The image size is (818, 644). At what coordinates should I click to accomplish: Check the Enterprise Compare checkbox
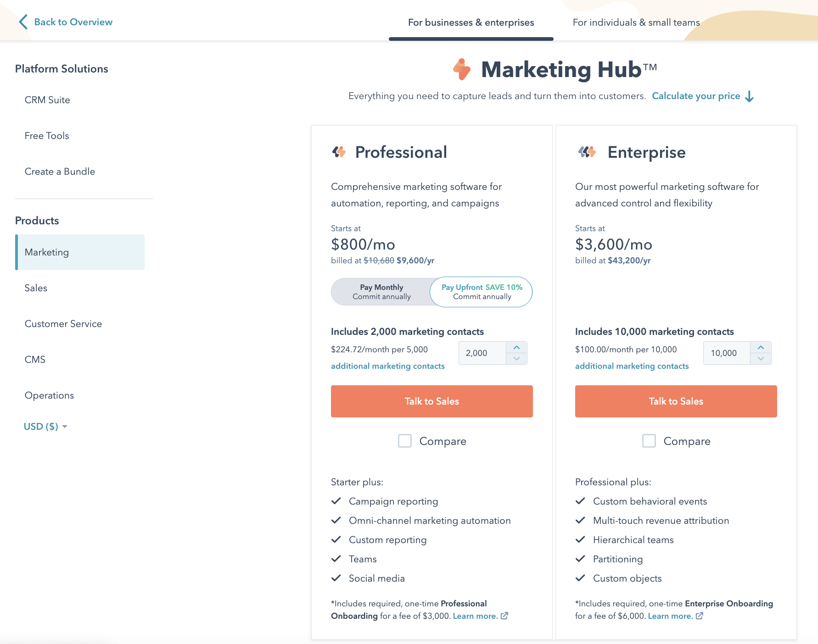click(649, 441)
